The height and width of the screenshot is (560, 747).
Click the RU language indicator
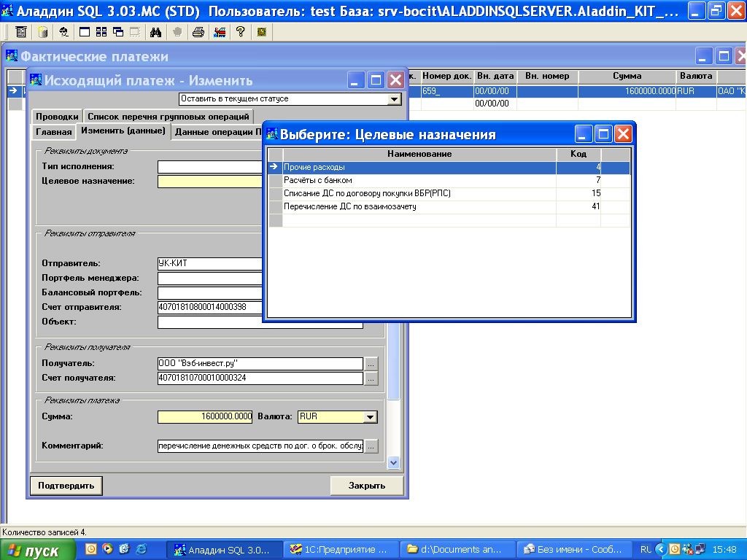646,550
